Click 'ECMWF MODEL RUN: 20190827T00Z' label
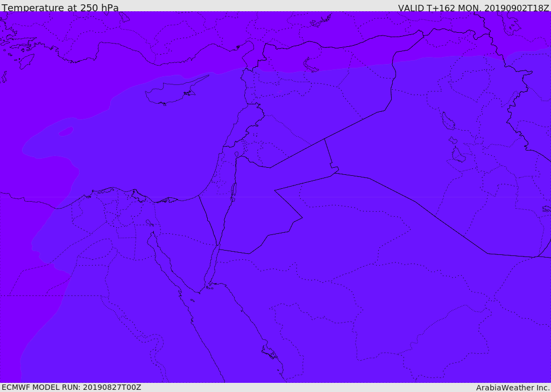Viewport: 551px width, 392px height. pos(72,387)
